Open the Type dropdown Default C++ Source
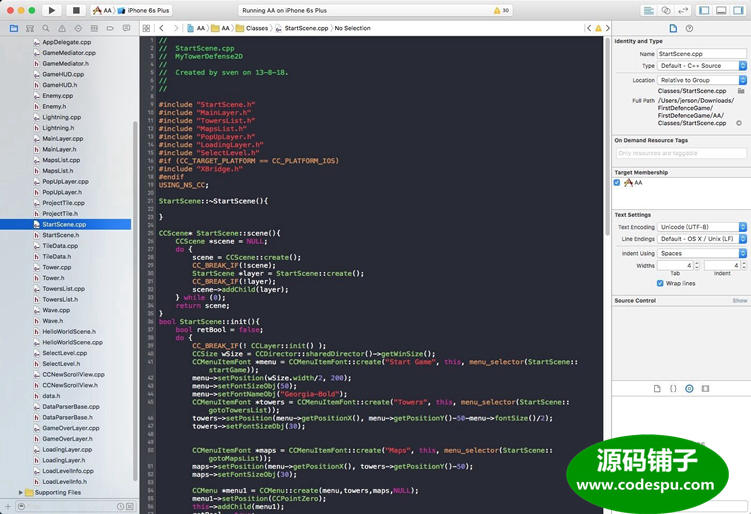 [x=702, y=66]
